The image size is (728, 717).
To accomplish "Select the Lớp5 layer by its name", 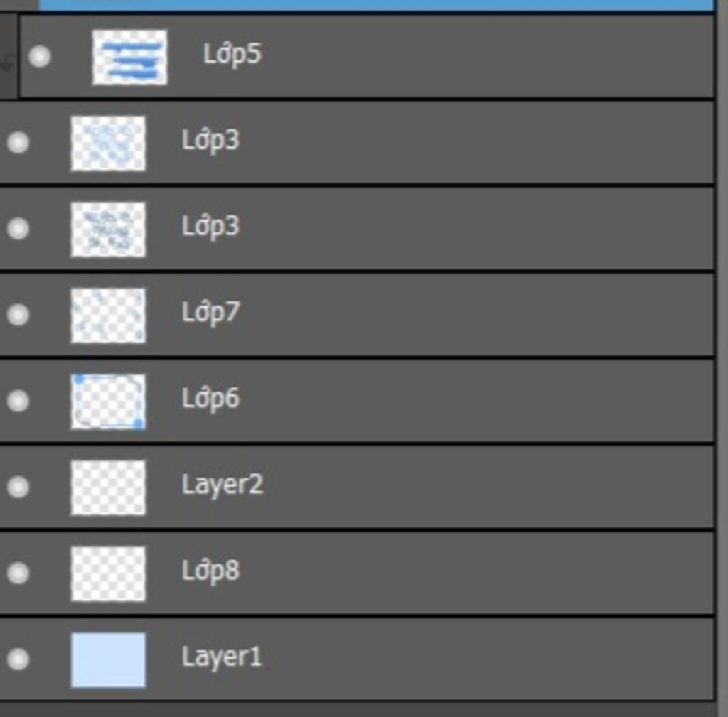I will pos(232,54).
